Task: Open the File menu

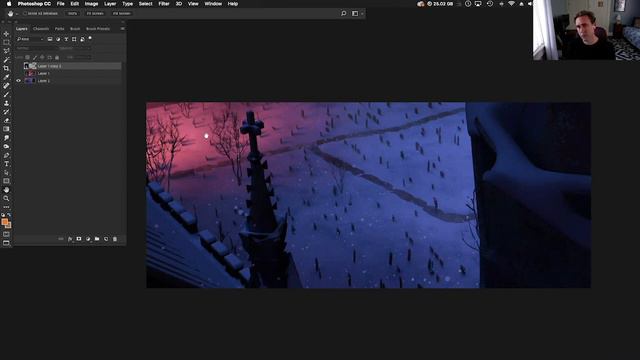Action: 60,4
